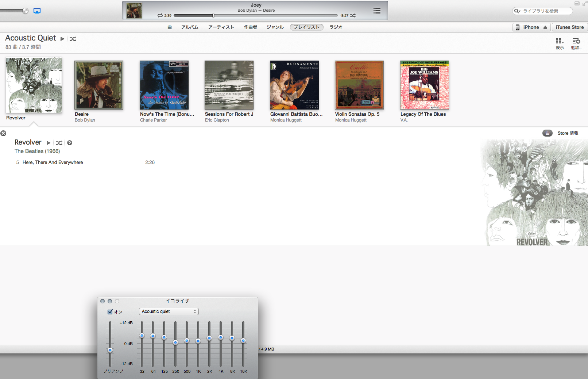This screenshot has height=379, width=588.
Task: Toggle repeat in the now playing bar
Action: [160, 16]
